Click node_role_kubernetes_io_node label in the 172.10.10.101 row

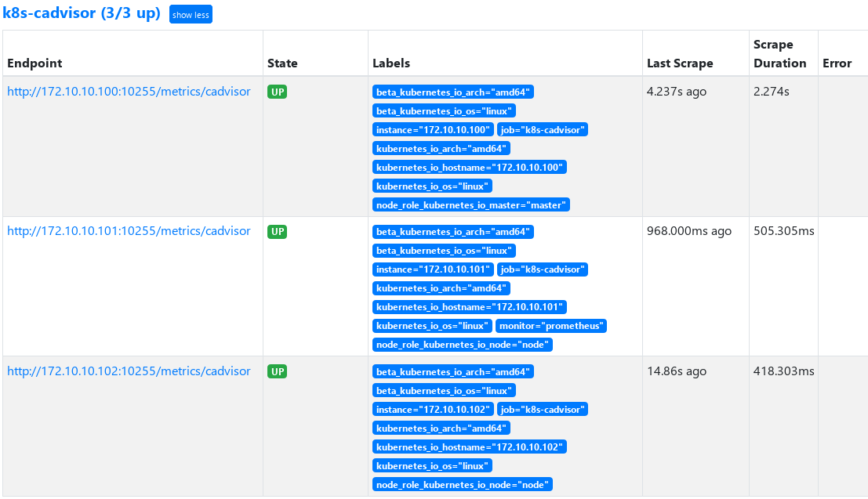point(463,345)
